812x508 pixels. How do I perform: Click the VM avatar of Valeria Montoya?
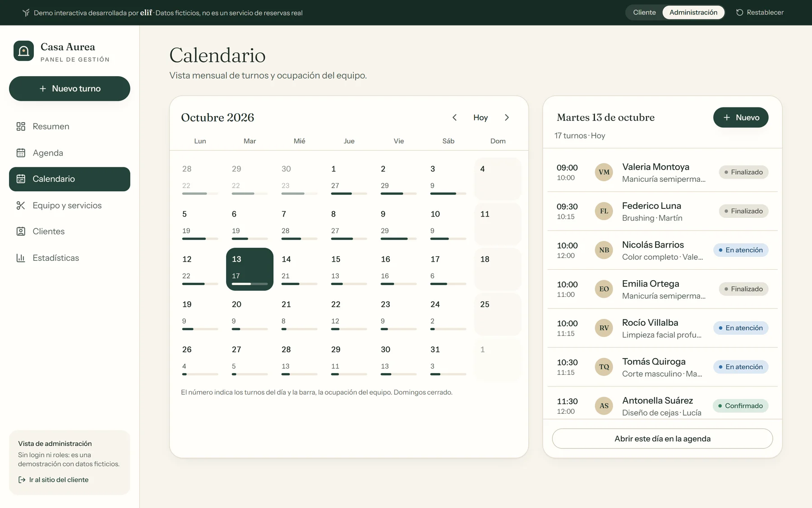[x=604, y=172]
